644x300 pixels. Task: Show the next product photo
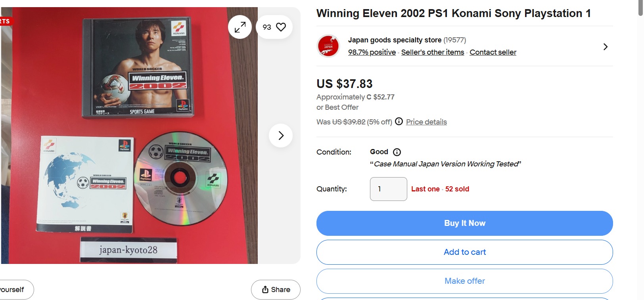pyautogui.click(x=281, y=136)
